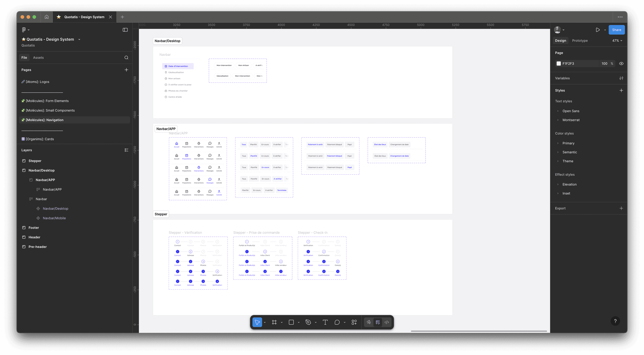Viewport: 644px width, 355px height.
Task: Switch to the Prototype tab
Action: [x=580, y=41]
